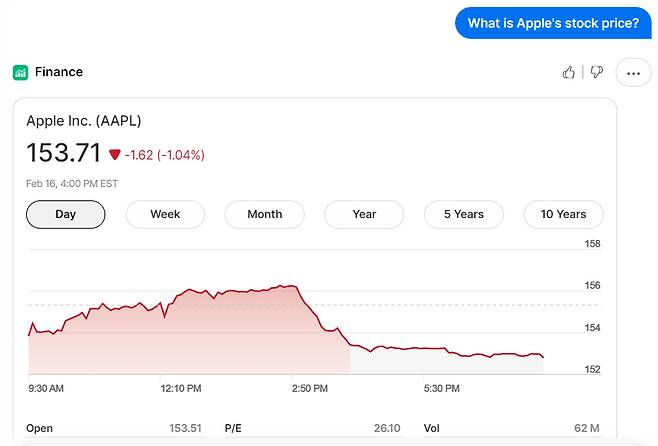The width and height of the screenshot is (658, 446).
Task: Select the Day range tab
Action: click(x=65, y=214)
